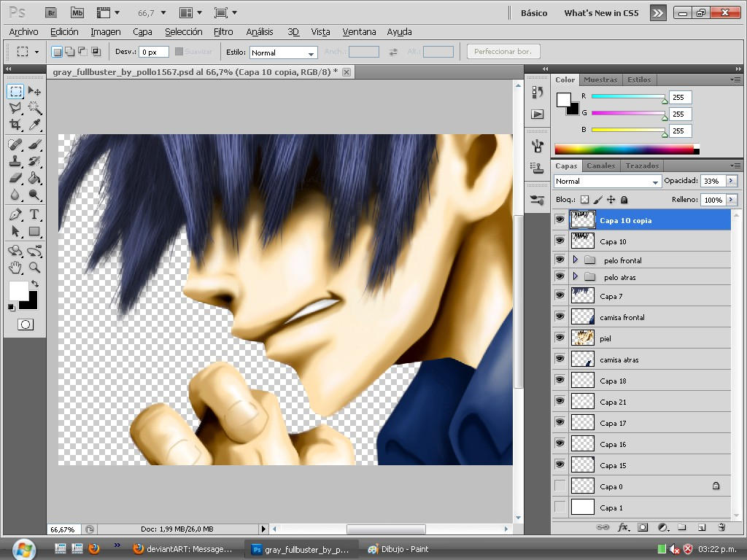
Task: Open the tool preset picker dropdown
Action: [x=36, y=52]
